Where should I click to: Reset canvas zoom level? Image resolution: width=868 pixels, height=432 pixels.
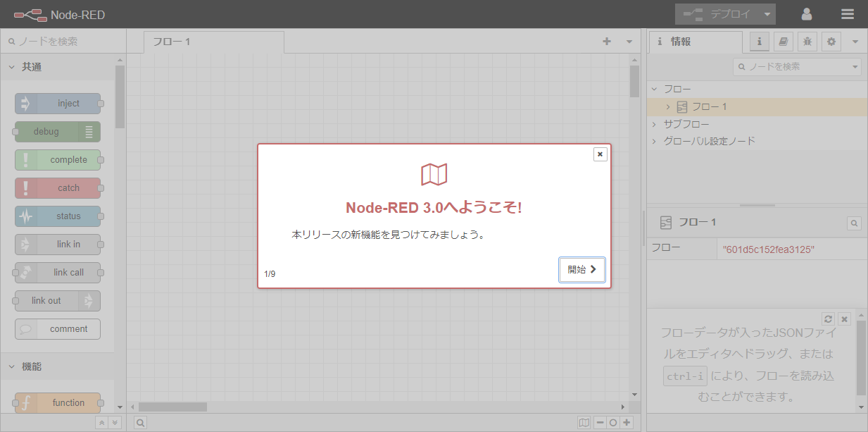tap(613, 423)
